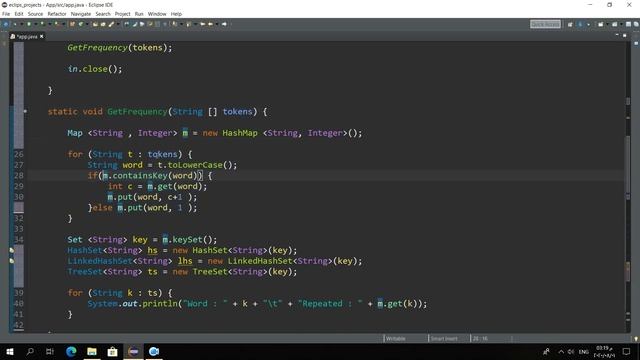Image resolution: width=640 pixels, height=360 pixels.
Task: Minimize the editor area
Action: coord(617,36)
